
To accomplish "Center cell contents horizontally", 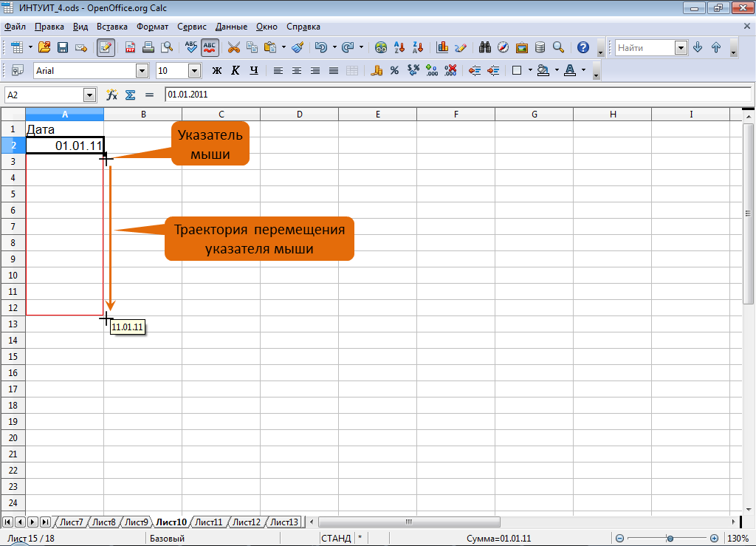I will pyautogui.click(x=297, y=70).
